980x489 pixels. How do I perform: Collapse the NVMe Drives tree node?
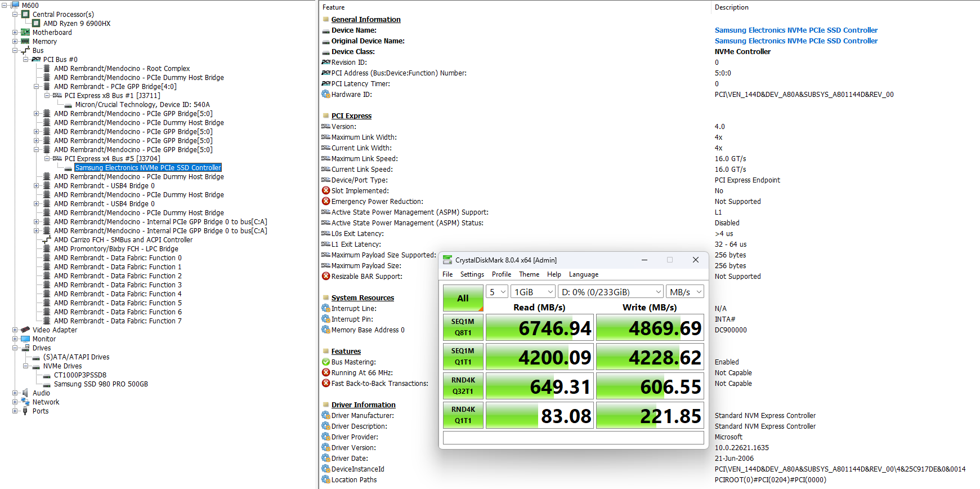tap(26, 366)
